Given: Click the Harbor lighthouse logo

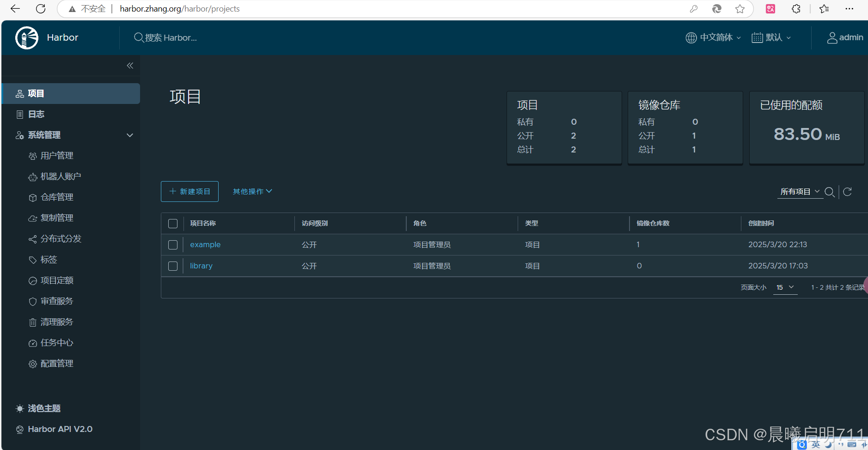Looking at the screenshot, I should click(27, 37).
